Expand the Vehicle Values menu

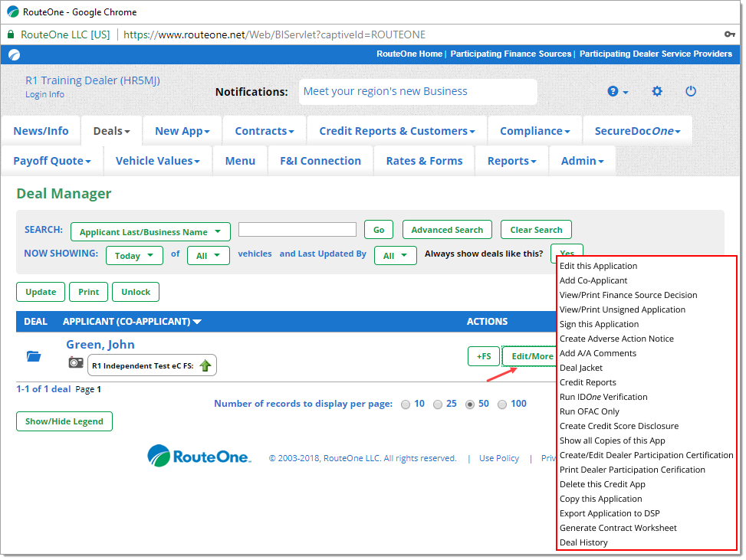click(157, 161)
